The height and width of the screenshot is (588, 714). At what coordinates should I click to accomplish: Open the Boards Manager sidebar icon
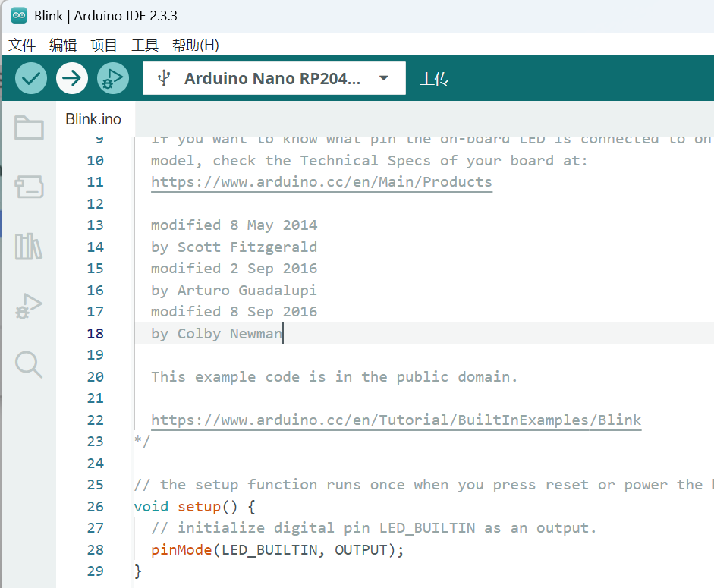coord(29,187)
